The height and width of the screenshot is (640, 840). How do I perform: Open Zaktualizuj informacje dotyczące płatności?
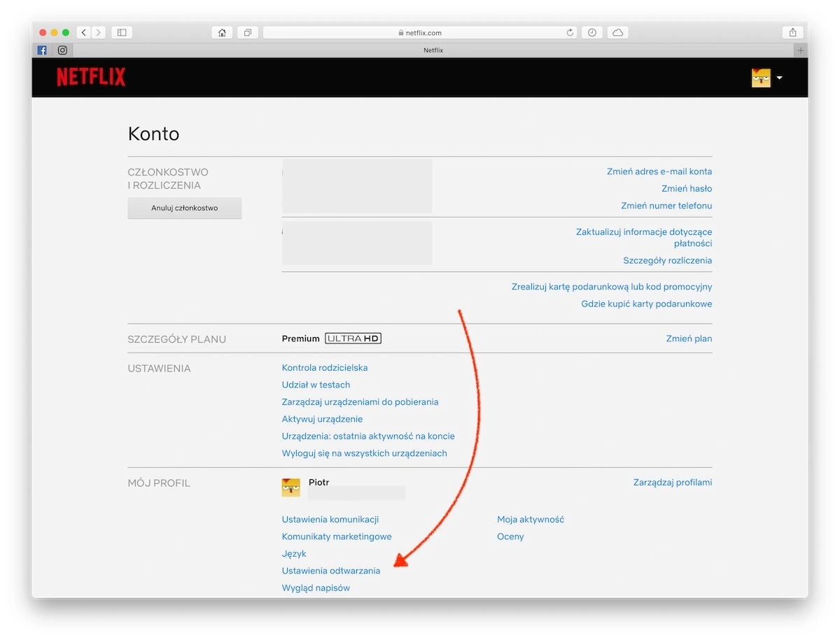(x=644, y=238)
